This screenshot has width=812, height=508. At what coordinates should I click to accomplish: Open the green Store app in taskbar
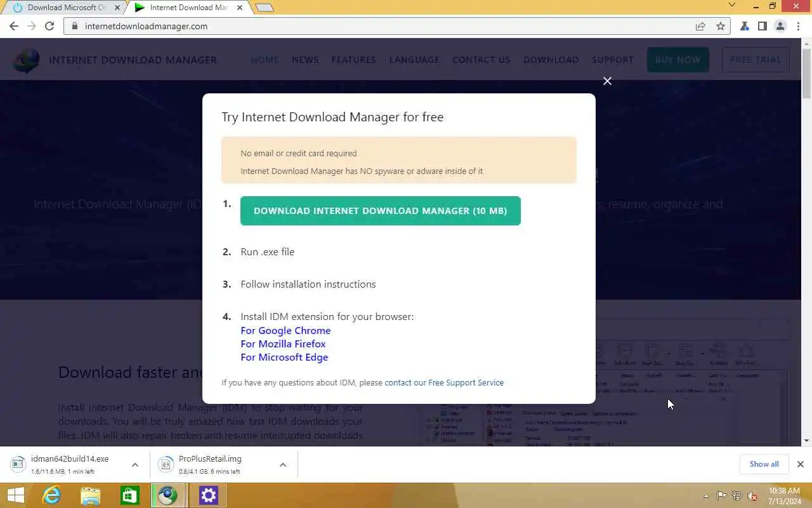tap(129, 495)
